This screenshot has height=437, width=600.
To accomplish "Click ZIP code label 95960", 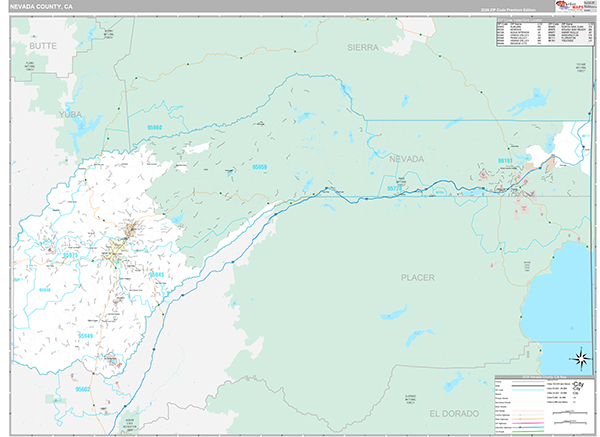I will [155, 127].
